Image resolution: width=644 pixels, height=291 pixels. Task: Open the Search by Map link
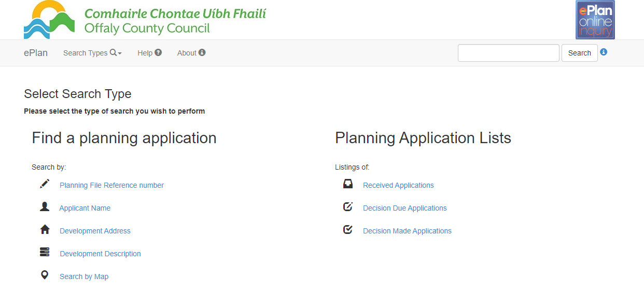(x=84, y=276)
